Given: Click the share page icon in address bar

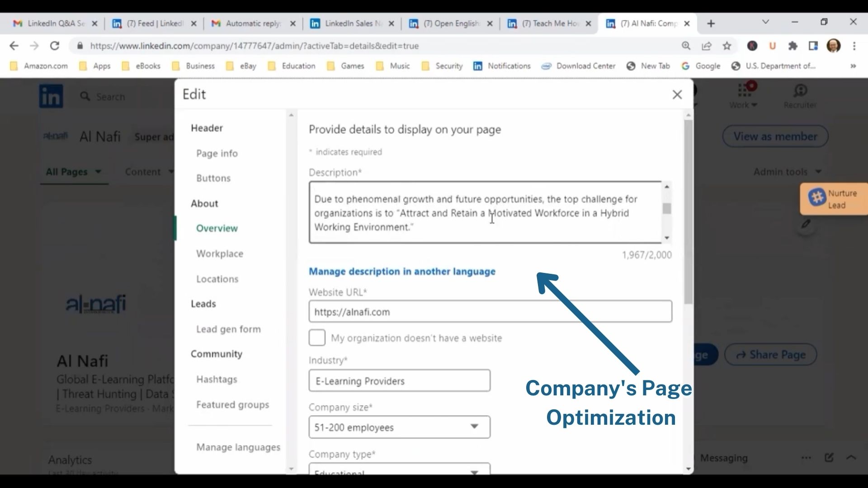Looking at the screenshot, I should click(x=707, y=46).
